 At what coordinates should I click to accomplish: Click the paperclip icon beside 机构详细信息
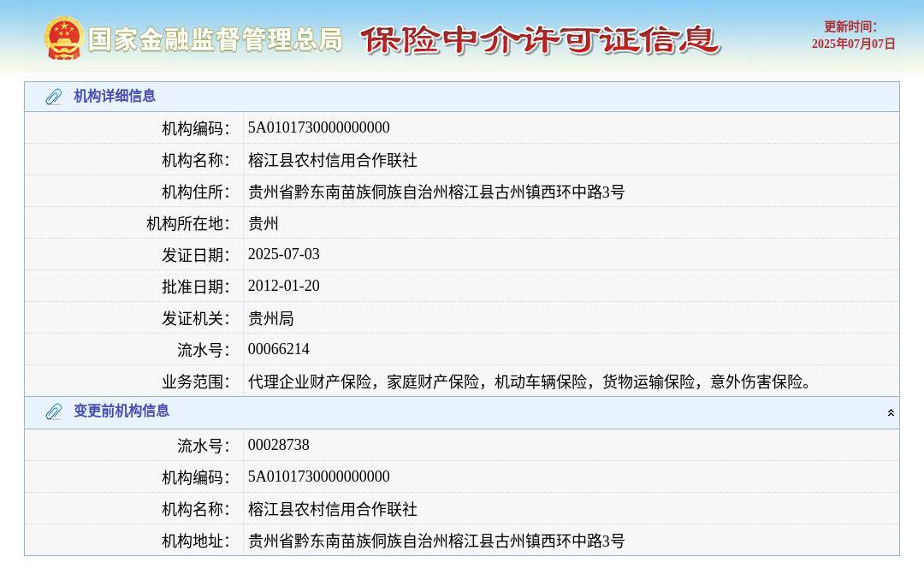[x=54, y=97]
